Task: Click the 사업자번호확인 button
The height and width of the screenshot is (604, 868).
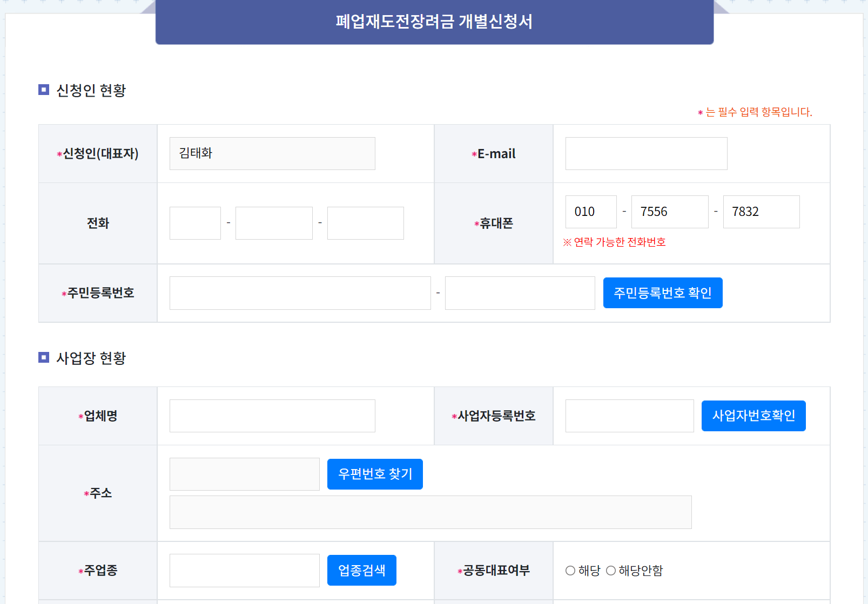Action: (752, 416)
